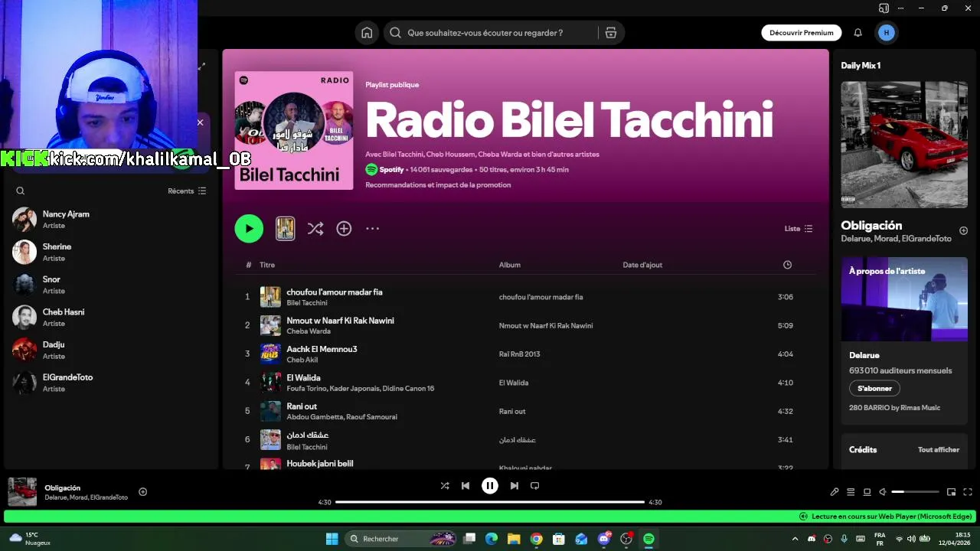Open playlist cover image Bilel Tacchini

pos(294,131)
